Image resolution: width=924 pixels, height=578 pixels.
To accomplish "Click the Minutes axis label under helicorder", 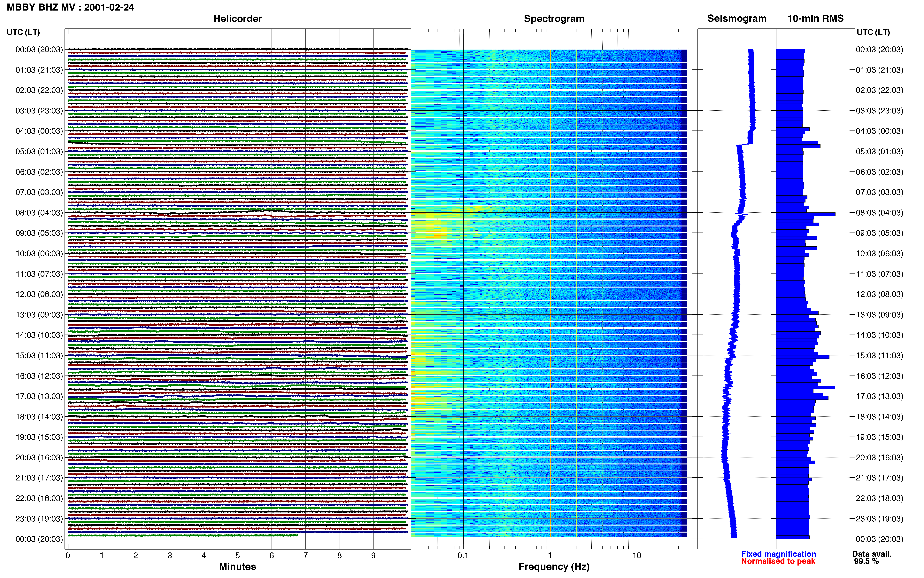I will point(238,566).
